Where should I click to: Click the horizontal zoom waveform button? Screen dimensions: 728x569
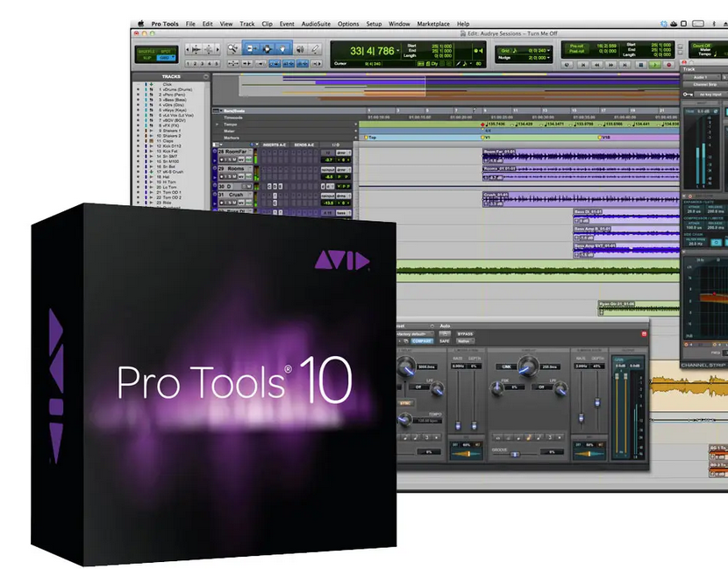point(196,49)
